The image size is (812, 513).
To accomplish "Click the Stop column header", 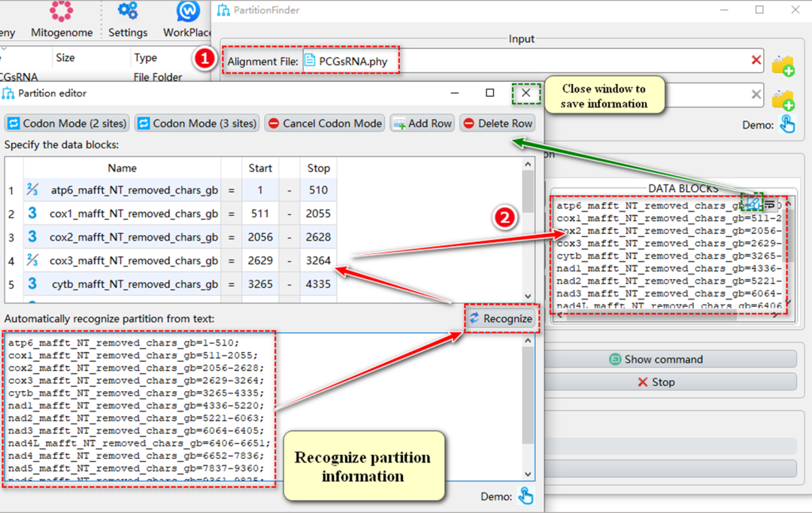I will coord(318,168).
